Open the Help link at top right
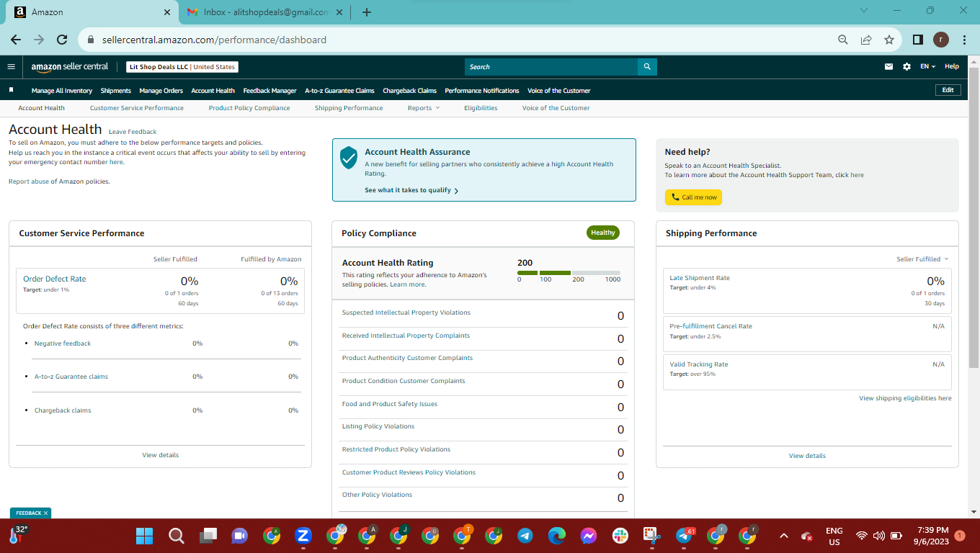The height and width of the screenshot is (553, 980). (x=952, y=66)
